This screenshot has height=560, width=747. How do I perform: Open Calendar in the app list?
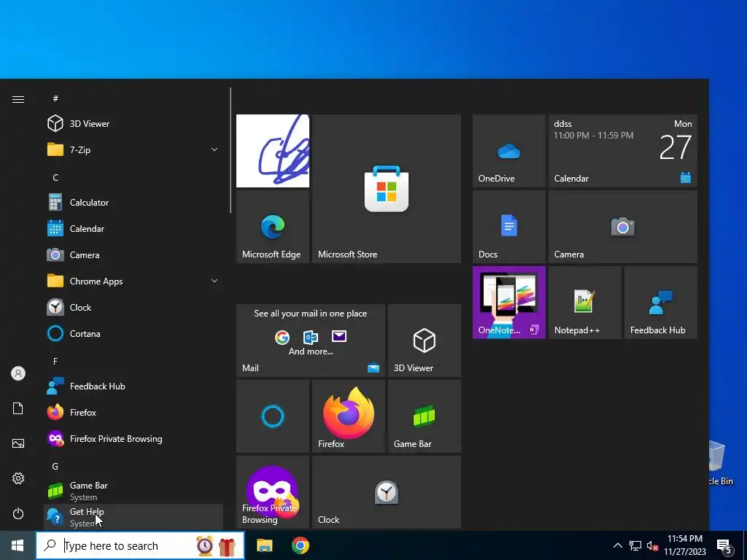(133, 228)
